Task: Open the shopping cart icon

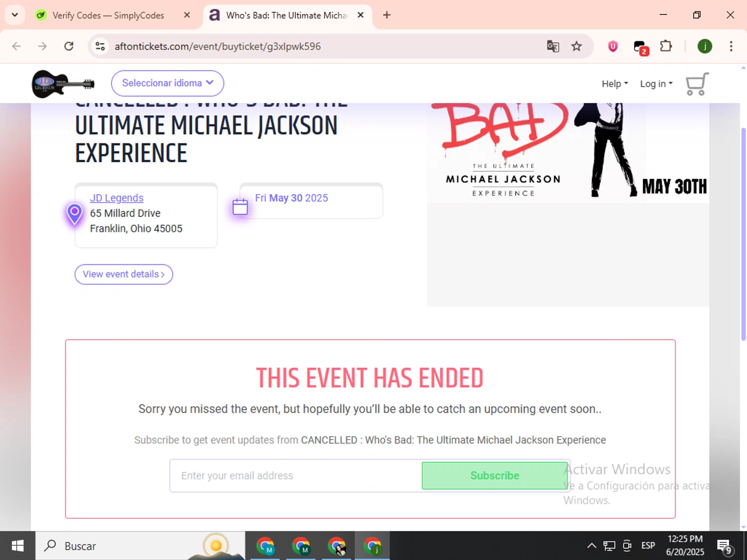Action: tap(697, 84)
